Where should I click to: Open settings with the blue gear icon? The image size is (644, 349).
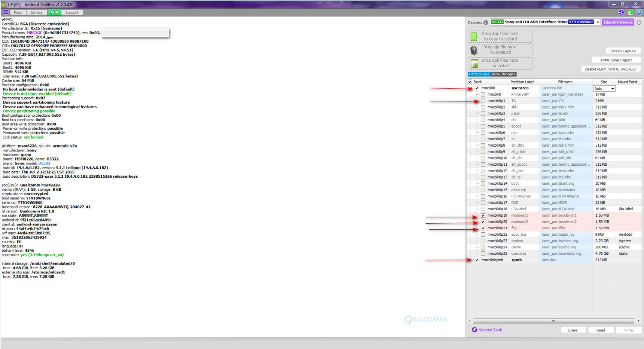click(x=639, y=12)
